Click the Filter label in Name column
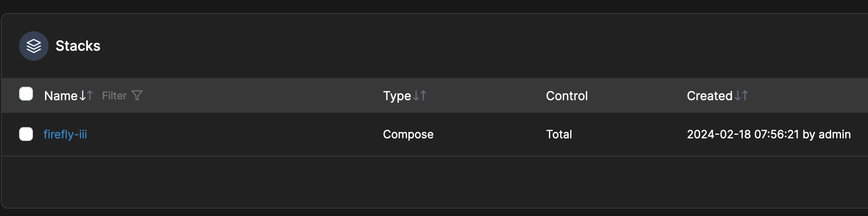This screenshot has height=216, width=868. [114, 96]
